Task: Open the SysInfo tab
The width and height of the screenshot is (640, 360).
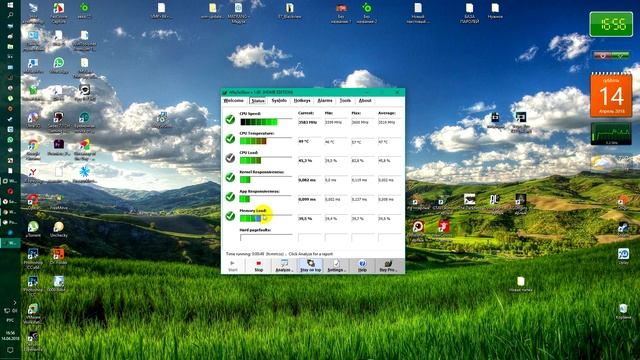Action: (x=279, y=100)
